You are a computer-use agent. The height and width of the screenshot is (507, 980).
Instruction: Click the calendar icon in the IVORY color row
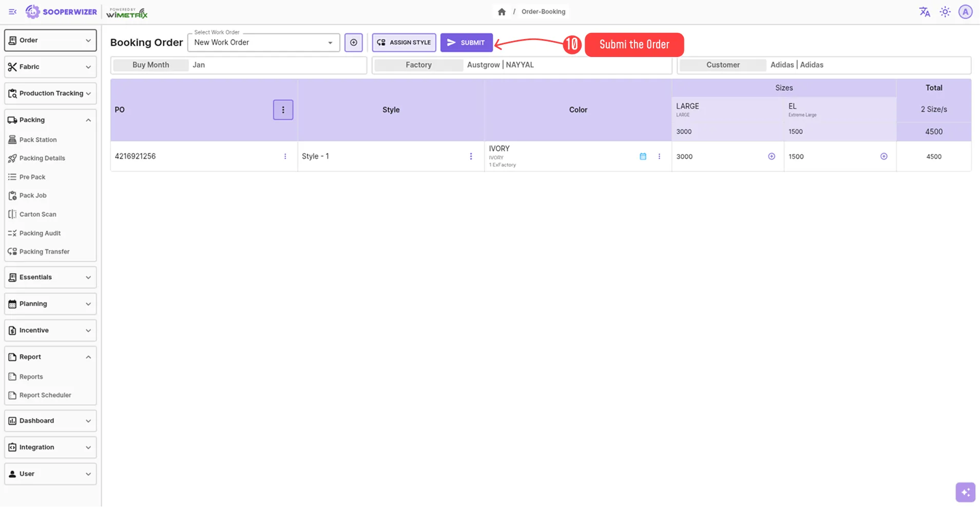click(x=643, y=156)
